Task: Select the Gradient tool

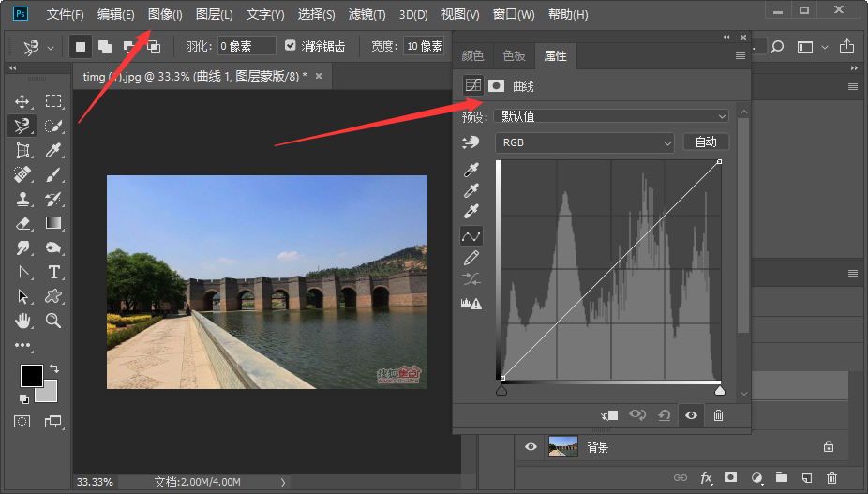Action: coord(53,223)
